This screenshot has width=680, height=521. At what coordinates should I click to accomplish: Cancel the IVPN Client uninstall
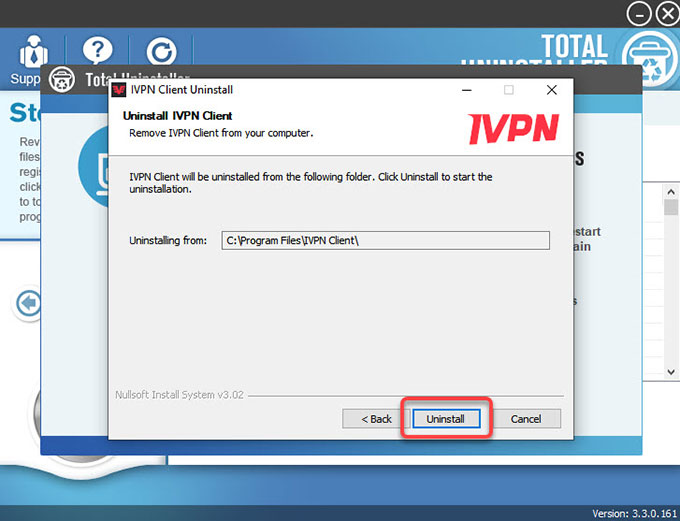tap(526, 419)
